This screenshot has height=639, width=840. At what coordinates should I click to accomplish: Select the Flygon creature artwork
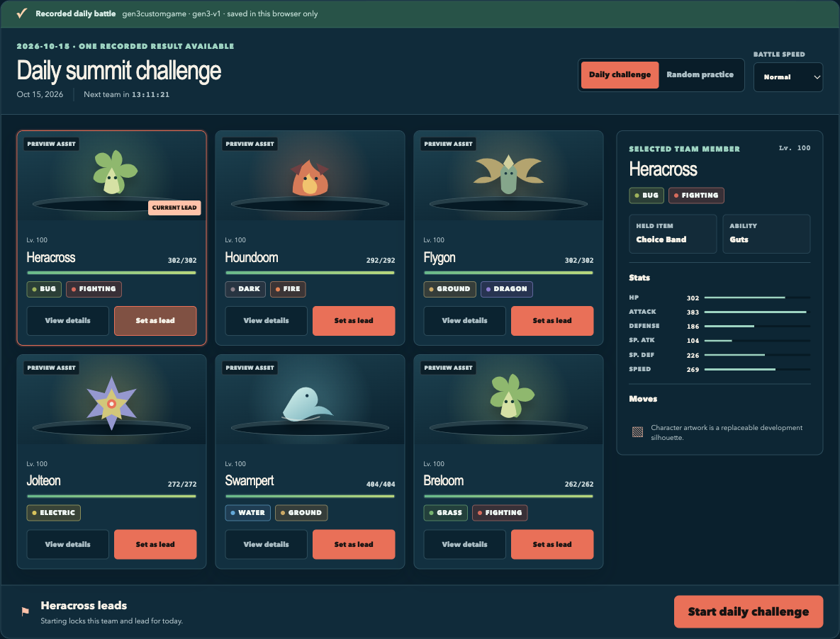coord(508,174)
